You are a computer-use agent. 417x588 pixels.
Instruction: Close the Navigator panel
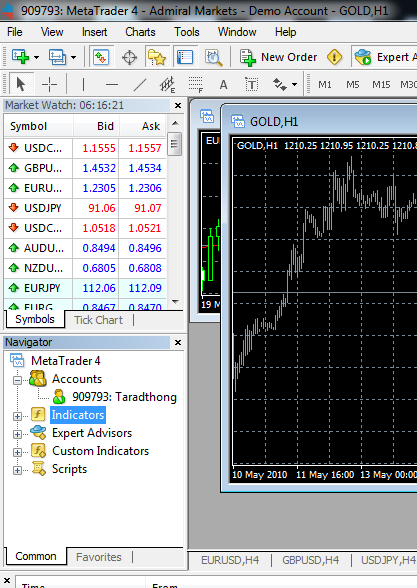point(178,342)
